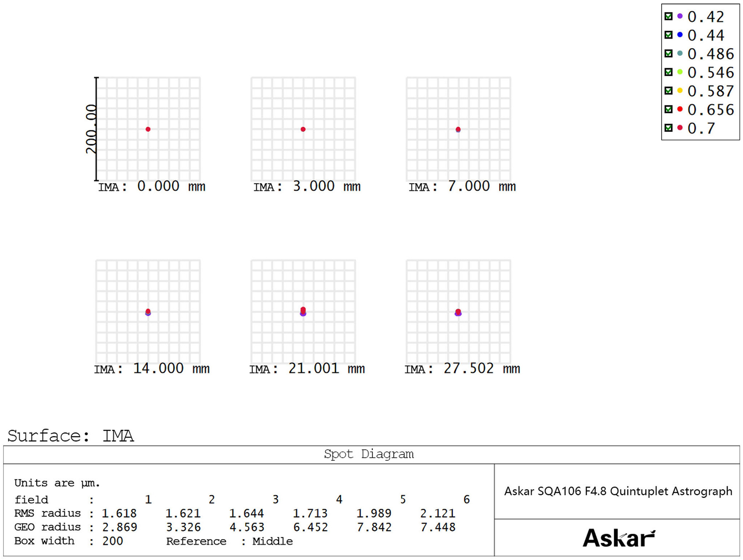
Task: Click spot in IMA 14.000 mm grid
Action: click(x=148, y=312)
